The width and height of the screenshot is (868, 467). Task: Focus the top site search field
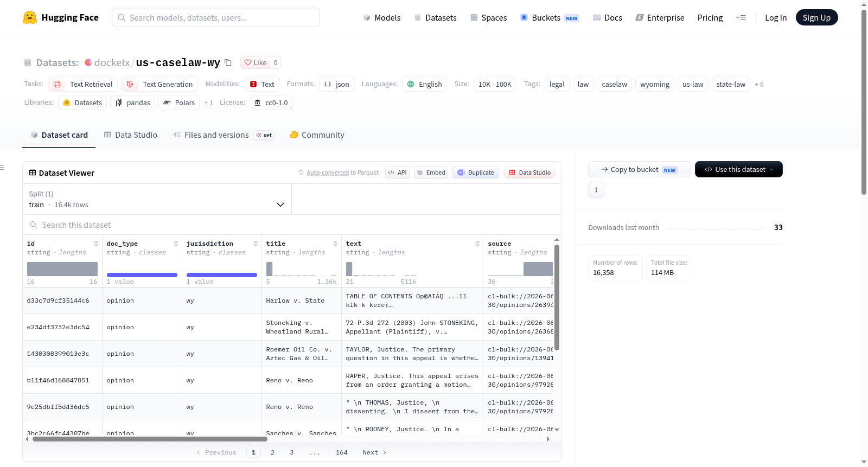click(x=216, y=17)
